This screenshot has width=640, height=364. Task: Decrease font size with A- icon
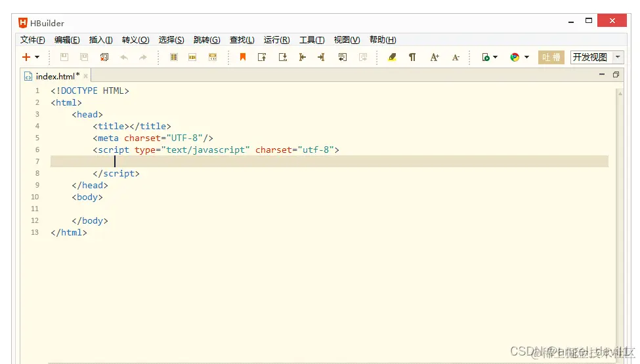pyautogui.click(x=456, y=58)
